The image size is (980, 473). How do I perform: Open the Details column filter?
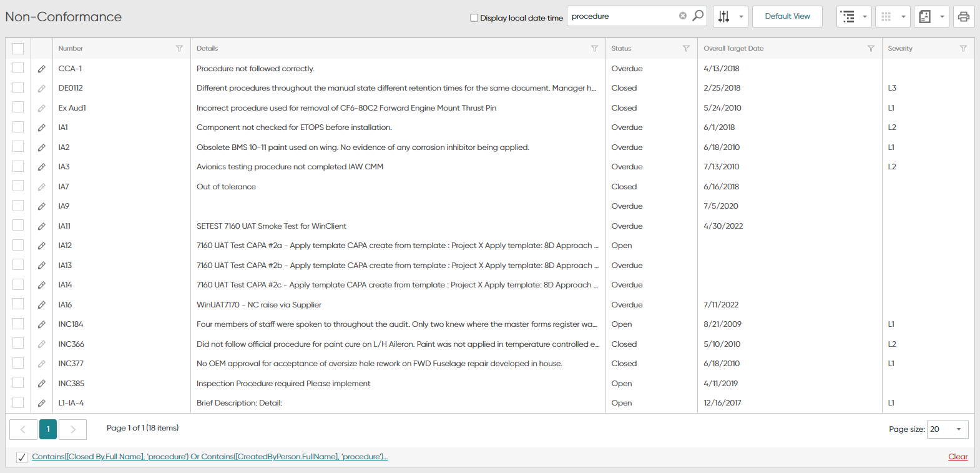pyautogui.click(x=594, y=49)
